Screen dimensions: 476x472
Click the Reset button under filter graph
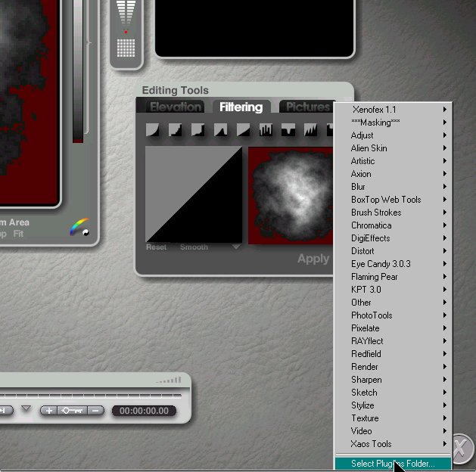pos(156,247)
